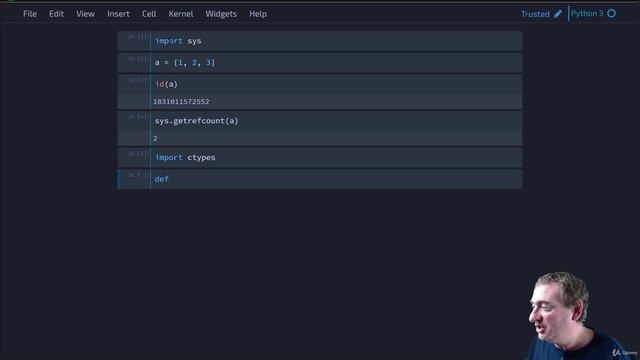This screenshot has height=360, width=640.
Task: Click the prompt of the 'import sys' cell
Action: click(138, 37)
